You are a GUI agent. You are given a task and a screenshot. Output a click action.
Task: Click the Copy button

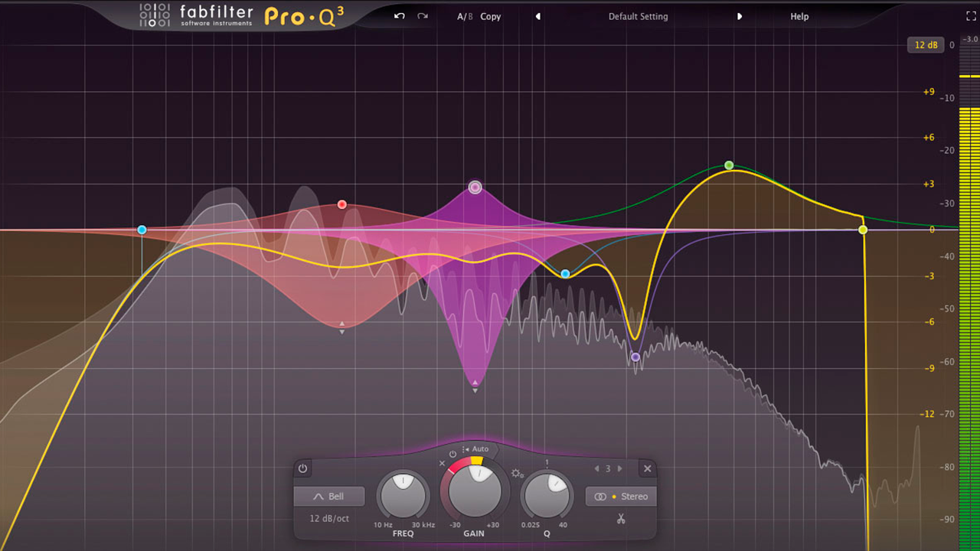point(491,16)
